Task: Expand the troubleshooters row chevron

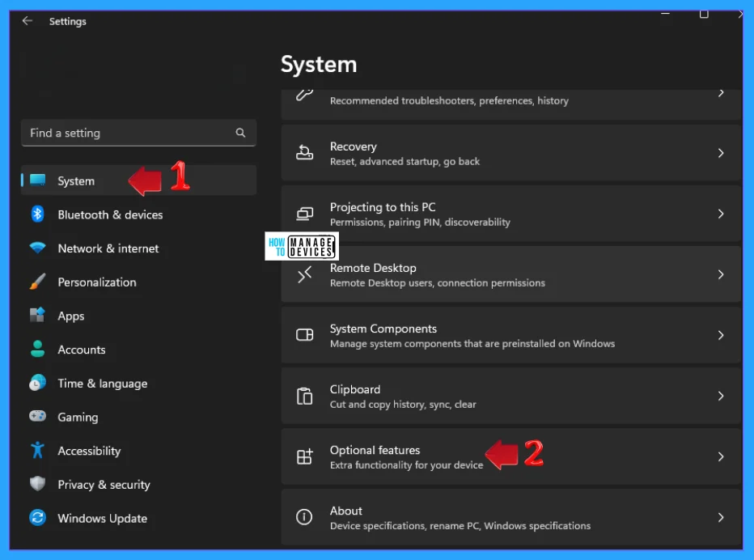Action: tap(721, 93)
